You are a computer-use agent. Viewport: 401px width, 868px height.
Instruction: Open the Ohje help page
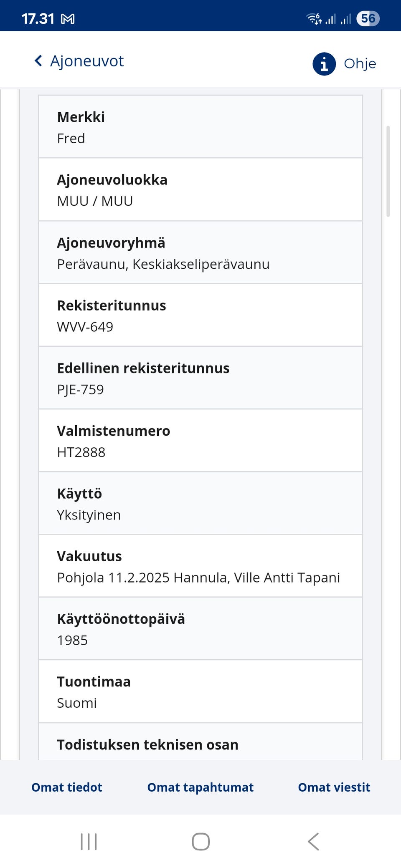360,63
